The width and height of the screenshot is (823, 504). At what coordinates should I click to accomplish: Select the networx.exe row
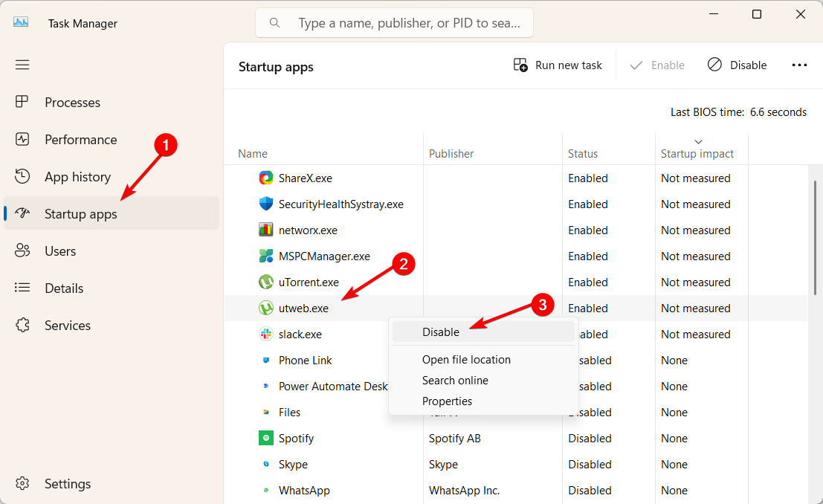516,230
